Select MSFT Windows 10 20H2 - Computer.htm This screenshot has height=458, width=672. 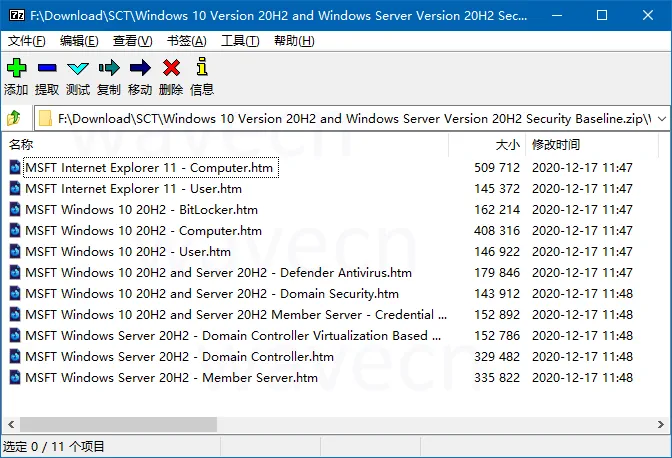pyautogui.click(x=143, y=230)
